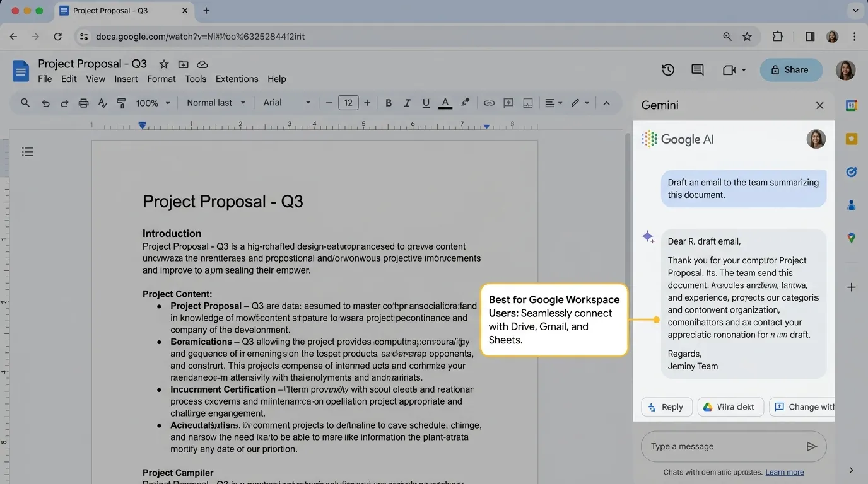Start a video meeting camera icon
The image size is (868, 484).
click(729, 70)
